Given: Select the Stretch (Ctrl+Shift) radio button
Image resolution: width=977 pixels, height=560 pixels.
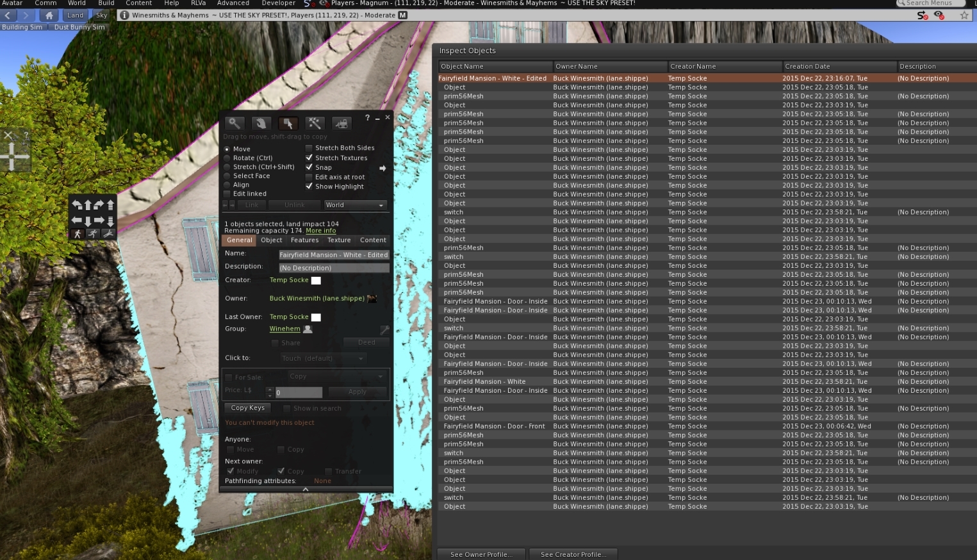Looking at the screenshot, I should click(227, 167).
